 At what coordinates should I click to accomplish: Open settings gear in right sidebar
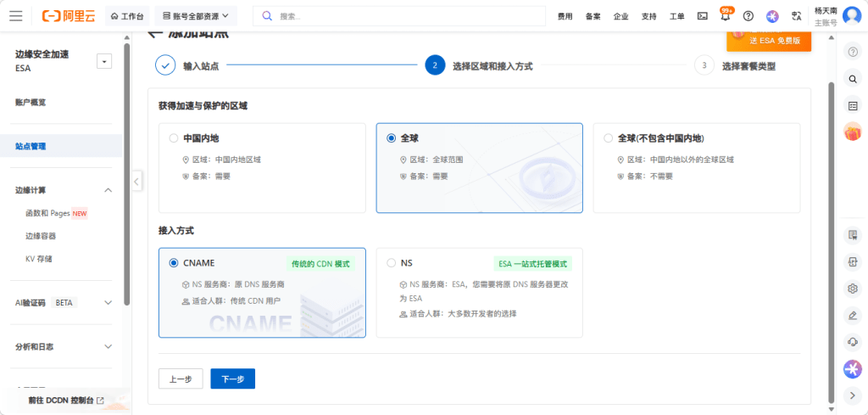853,289
